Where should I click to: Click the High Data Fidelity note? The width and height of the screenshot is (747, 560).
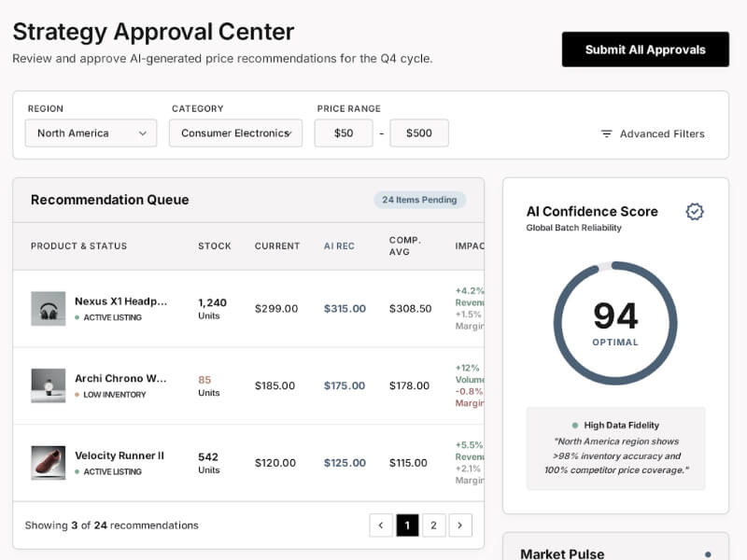click(615, 448)
